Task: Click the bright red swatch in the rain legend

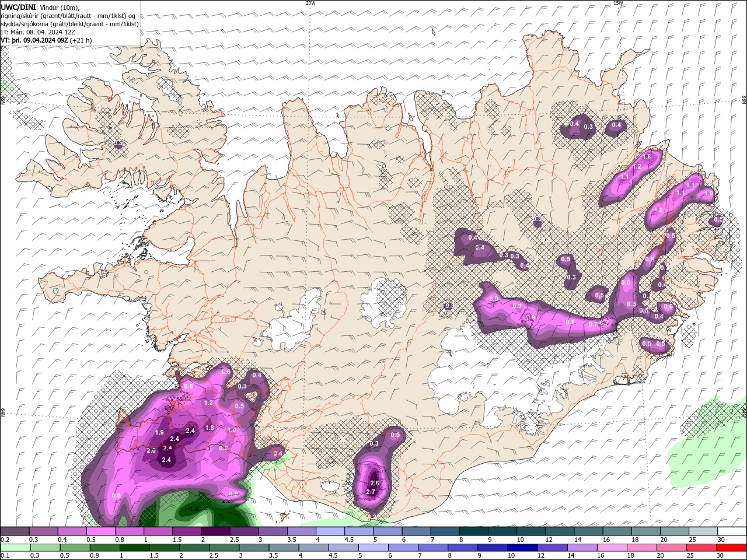Action: [732, 548]
